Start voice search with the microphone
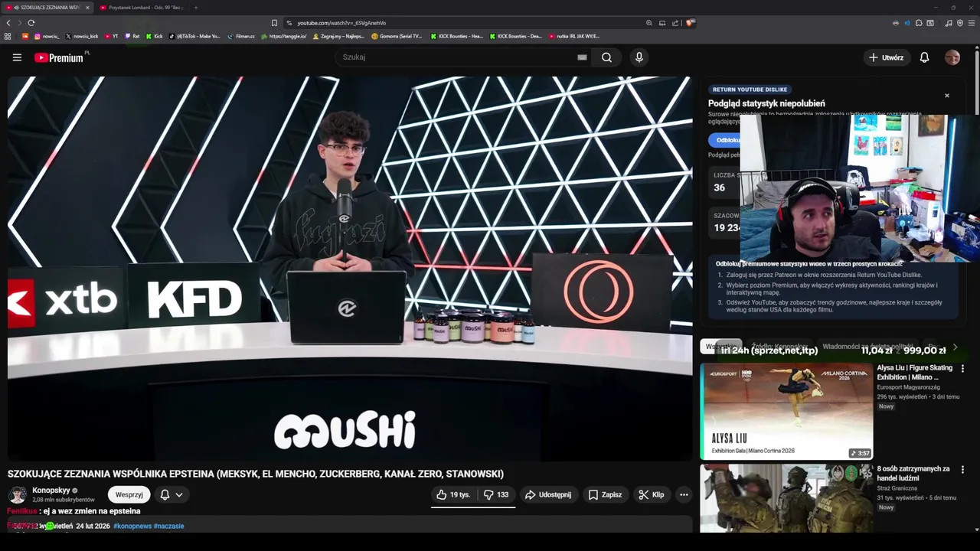 (x=639, y=57)
